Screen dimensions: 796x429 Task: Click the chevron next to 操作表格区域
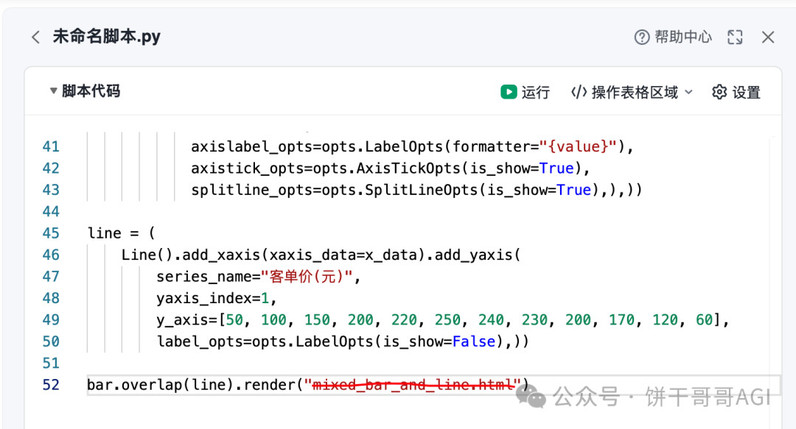coord(688,92)
